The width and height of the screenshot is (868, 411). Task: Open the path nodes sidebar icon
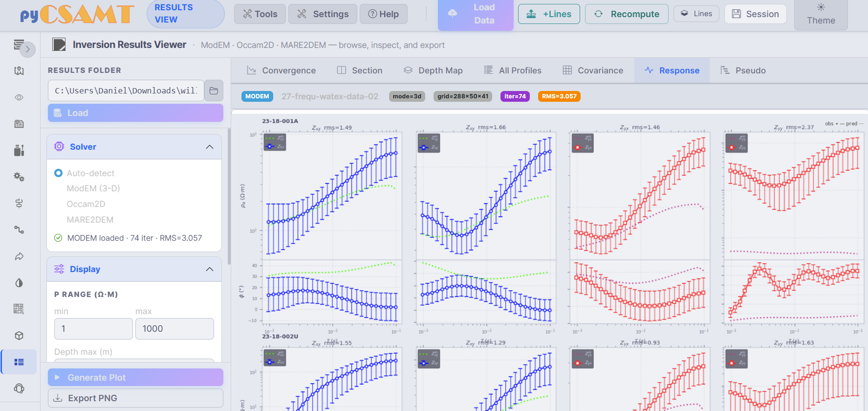(x=19, y=229)
